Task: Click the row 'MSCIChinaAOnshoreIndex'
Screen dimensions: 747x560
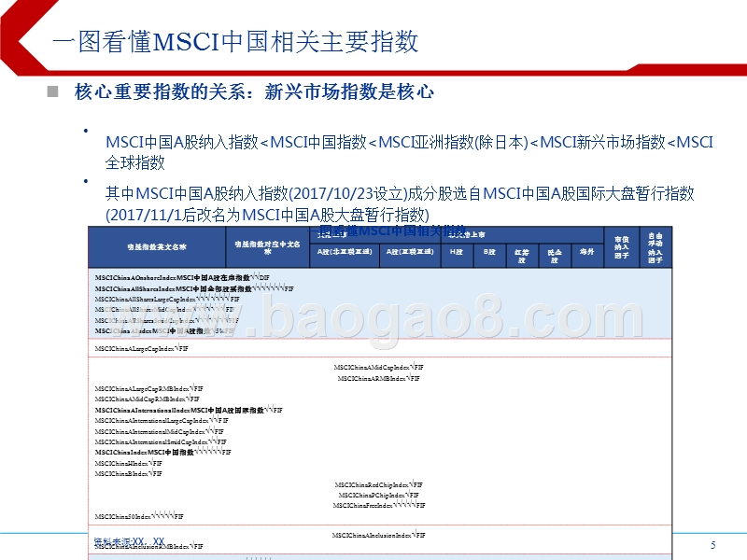Action: [x=182, y=277]
